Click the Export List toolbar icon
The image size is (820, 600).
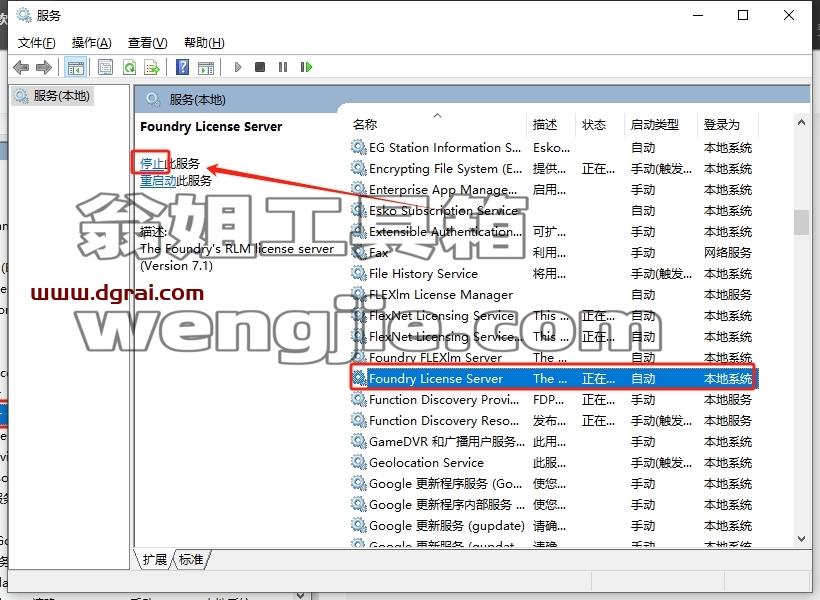click(152, 67)
